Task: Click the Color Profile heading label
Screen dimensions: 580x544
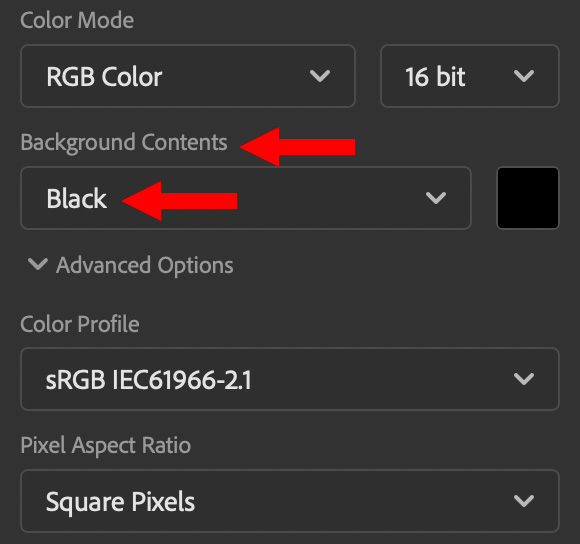Action: point(80,324)
